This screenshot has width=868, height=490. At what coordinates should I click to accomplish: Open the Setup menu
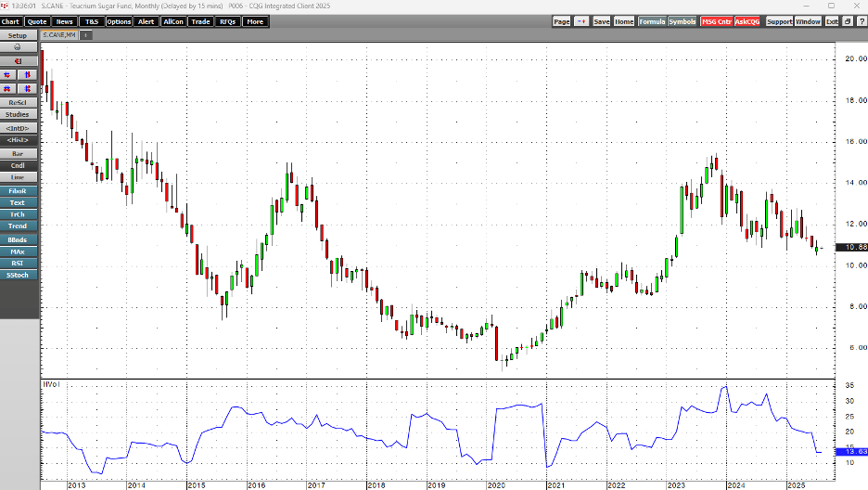coord(18,35)
